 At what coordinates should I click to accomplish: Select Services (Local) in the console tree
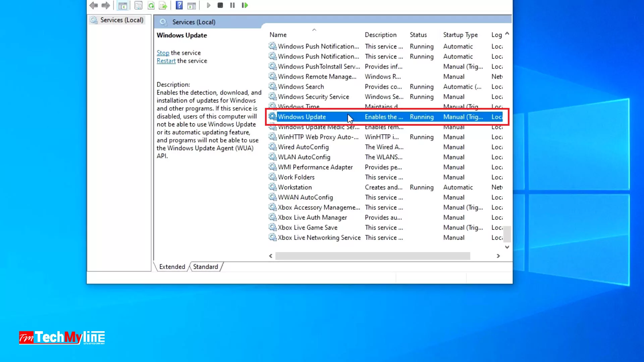121,20
